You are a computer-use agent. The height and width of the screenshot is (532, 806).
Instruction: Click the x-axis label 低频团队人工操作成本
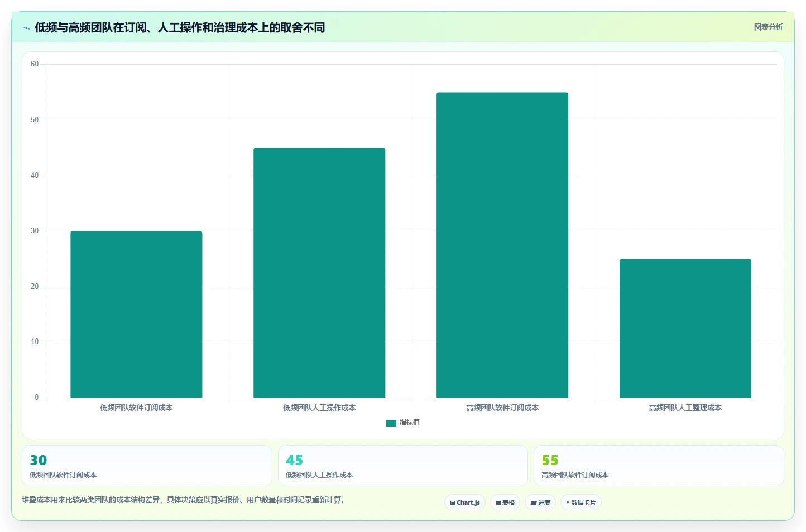pyautogui.click(x=319, y=408)
